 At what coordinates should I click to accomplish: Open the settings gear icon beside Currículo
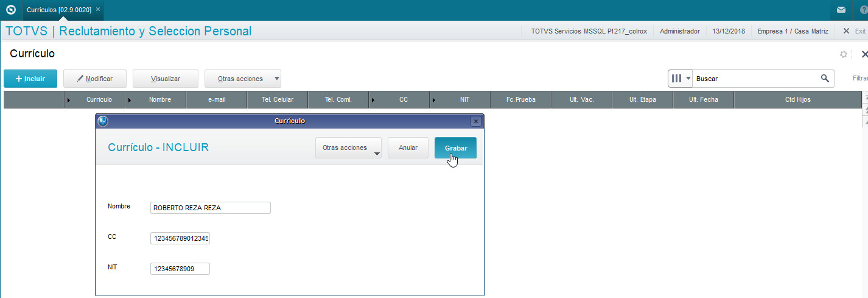pos(844,54)
